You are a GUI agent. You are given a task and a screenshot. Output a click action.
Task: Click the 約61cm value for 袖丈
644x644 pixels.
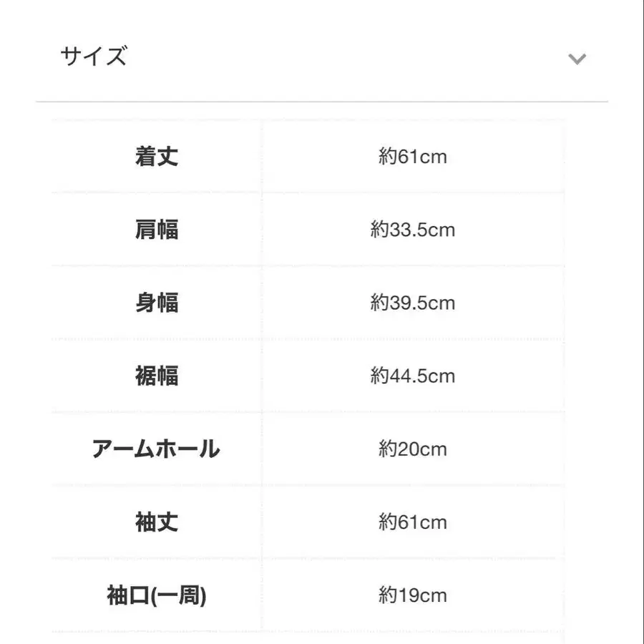(413, 522)
